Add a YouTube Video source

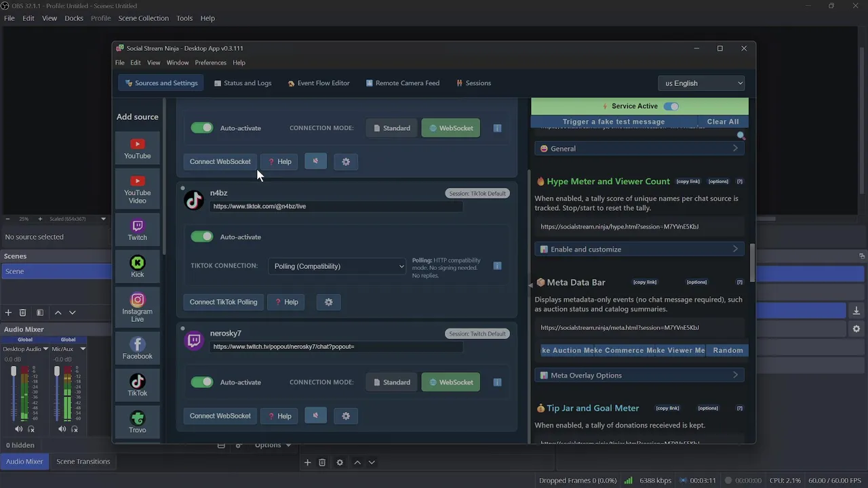coord(137,189)
